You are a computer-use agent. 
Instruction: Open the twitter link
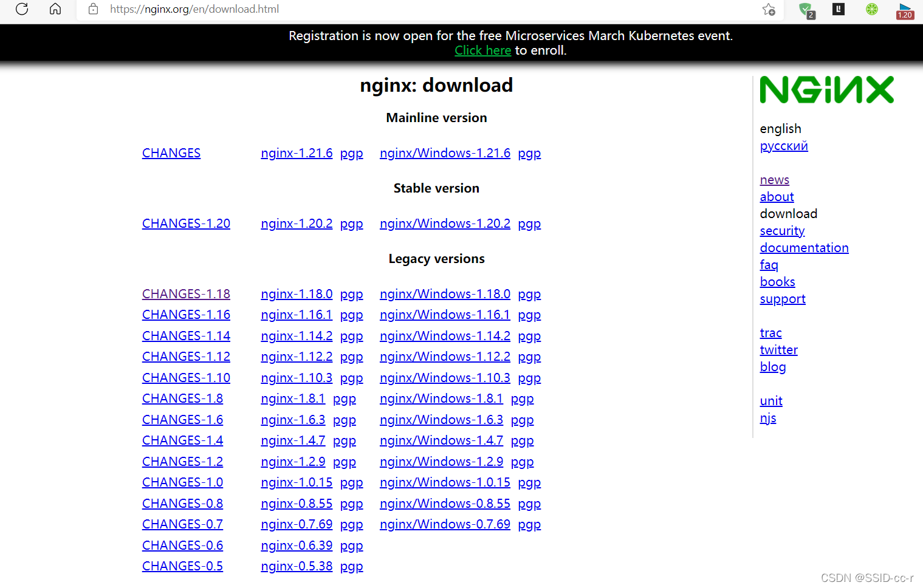(x=778, y=350)
